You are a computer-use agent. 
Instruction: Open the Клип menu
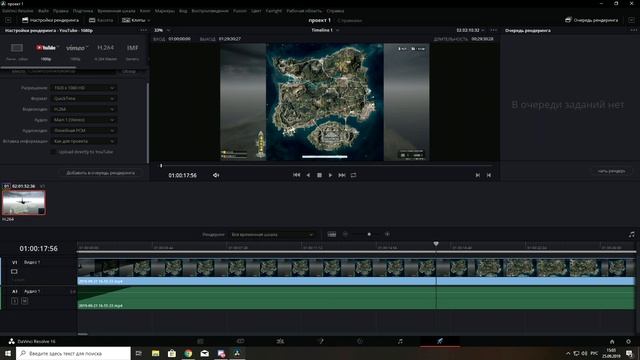coord(145,11)
